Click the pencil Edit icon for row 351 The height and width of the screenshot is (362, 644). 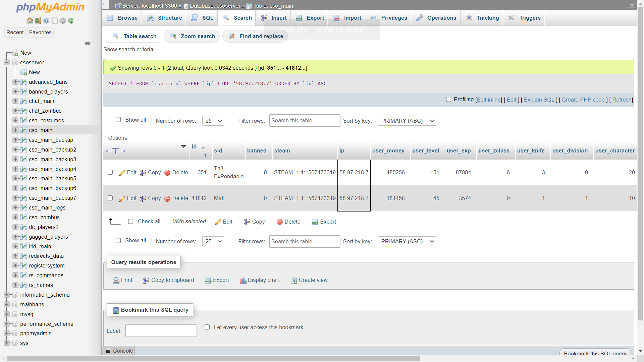click(x=122, y=173)
